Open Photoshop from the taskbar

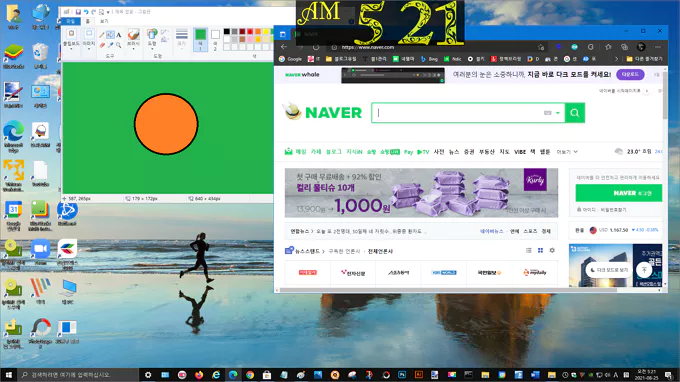(402, 375)
